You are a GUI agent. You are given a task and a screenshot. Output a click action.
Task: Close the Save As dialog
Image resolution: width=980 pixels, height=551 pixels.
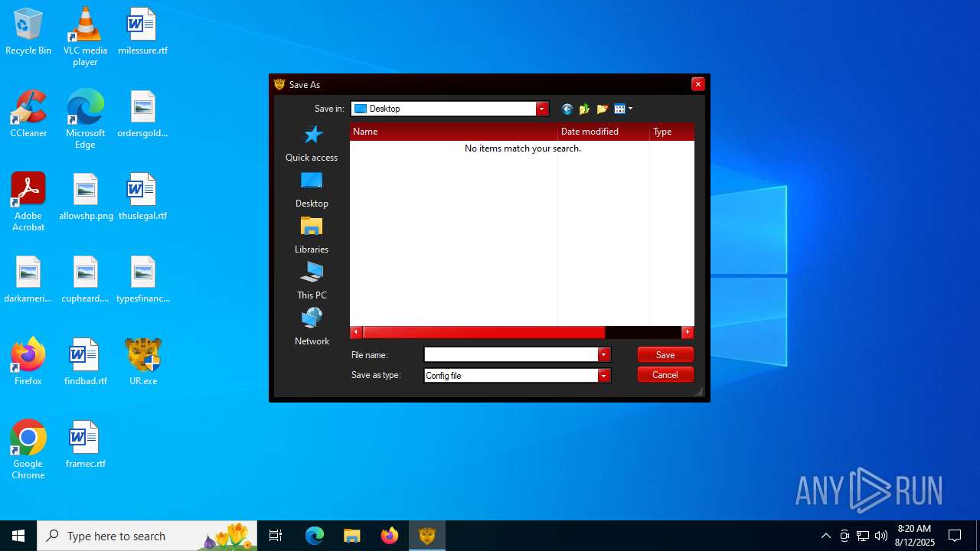697,84
